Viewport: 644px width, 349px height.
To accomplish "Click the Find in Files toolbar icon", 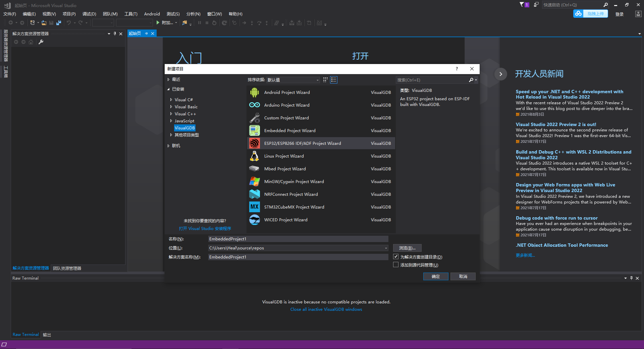I will click(184, 23).
